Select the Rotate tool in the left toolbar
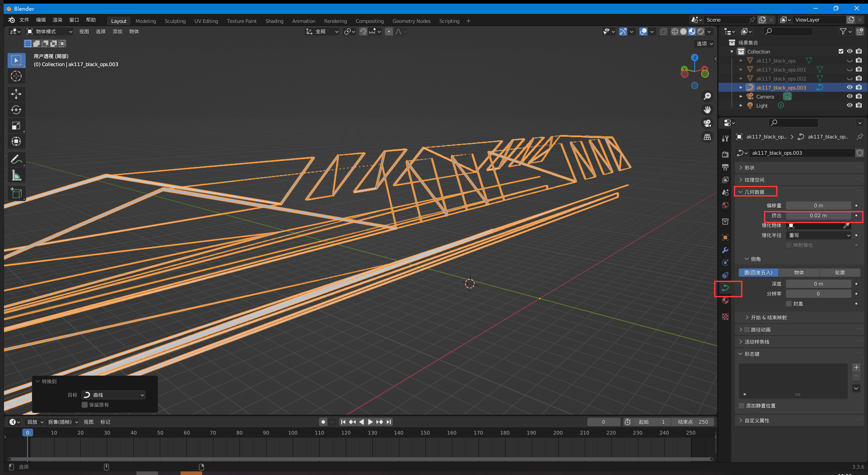Viewport: 868px width, 475px height. (16, 110)
